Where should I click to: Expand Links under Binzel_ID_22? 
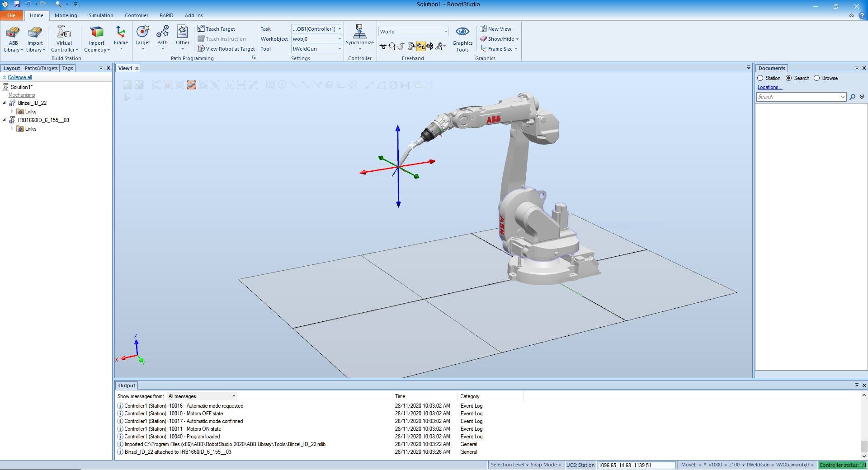(12, 112)
